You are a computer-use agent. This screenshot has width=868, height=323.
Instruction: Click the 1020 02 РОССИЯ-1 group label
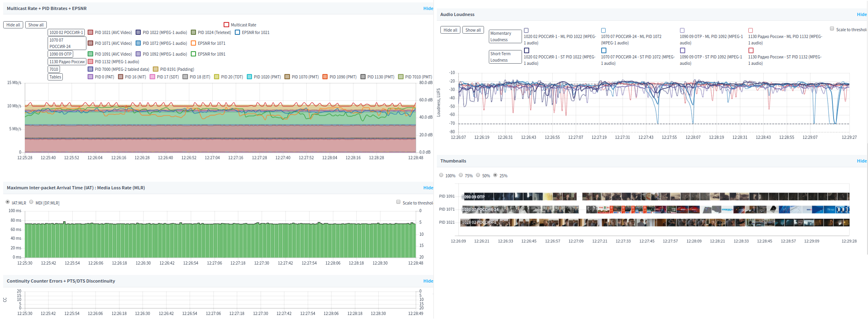pyautogui.click(x=66, y=32)
